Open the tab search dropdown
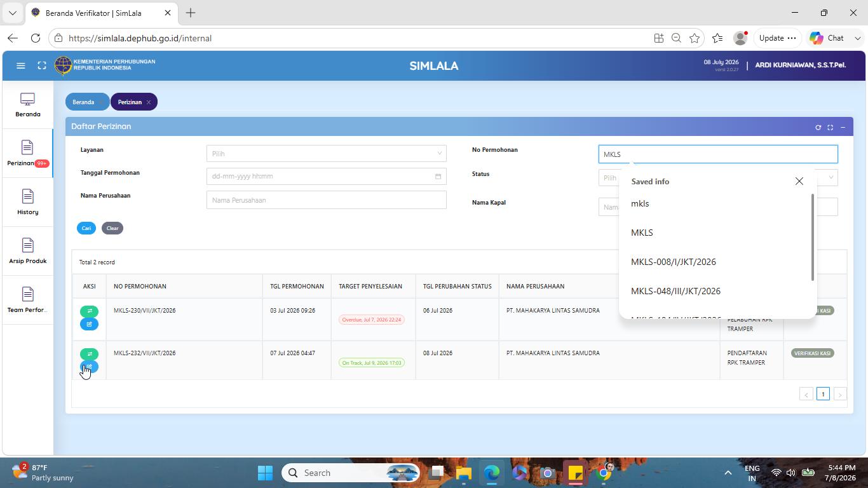The width and height of the screenshot is (868, 488). pyautogui.click(x=12, y=13)
